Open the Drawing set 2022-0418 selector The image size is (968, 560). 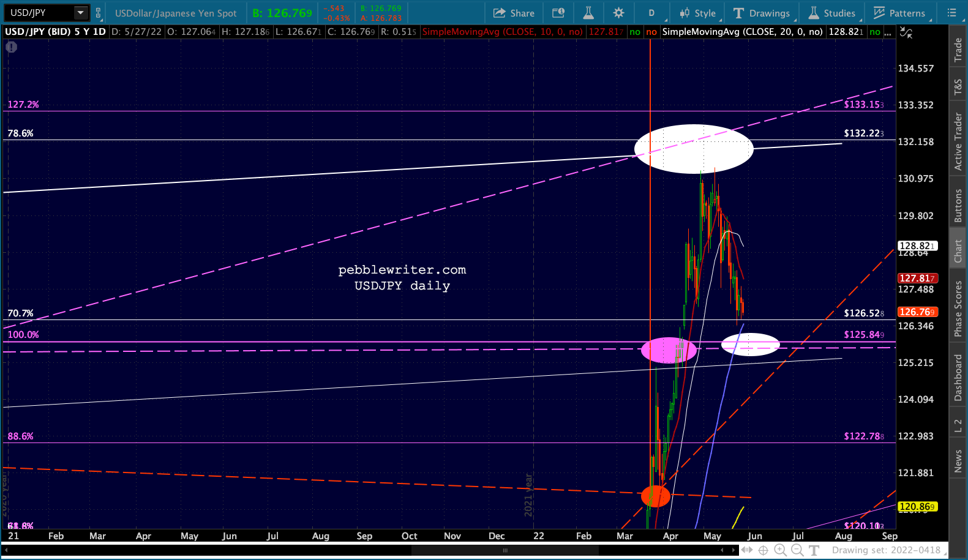tap(886, 550)
